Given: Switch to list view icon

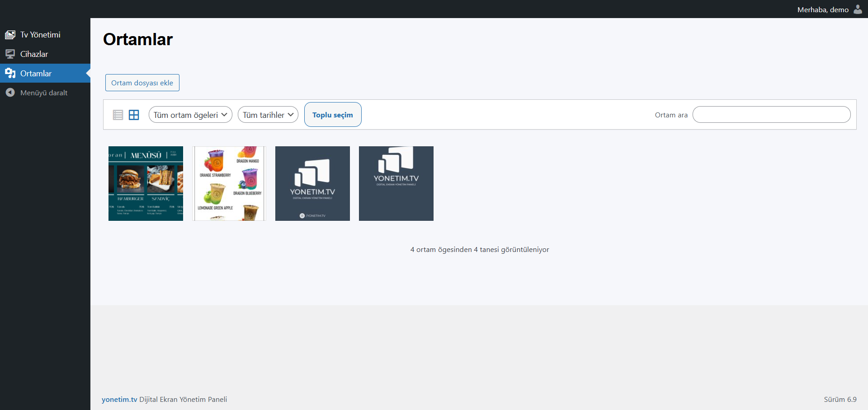Looking at the screenshot, I should point(118,115).
